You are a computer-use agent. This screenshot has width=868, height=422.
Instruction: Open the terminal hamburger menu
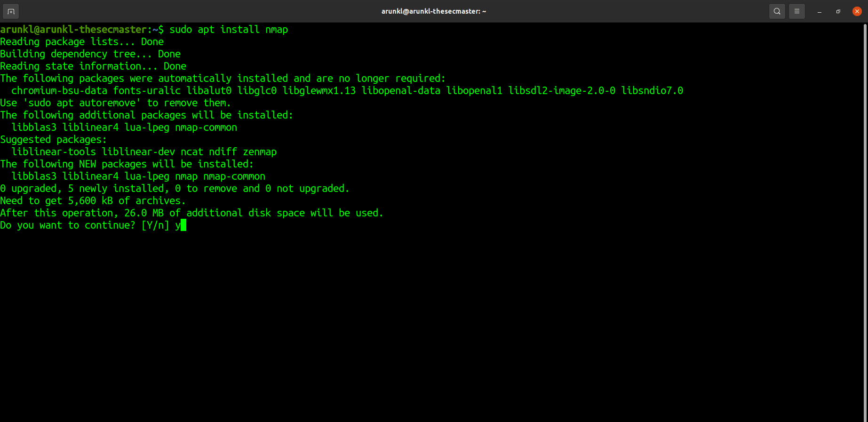[797, 11]
